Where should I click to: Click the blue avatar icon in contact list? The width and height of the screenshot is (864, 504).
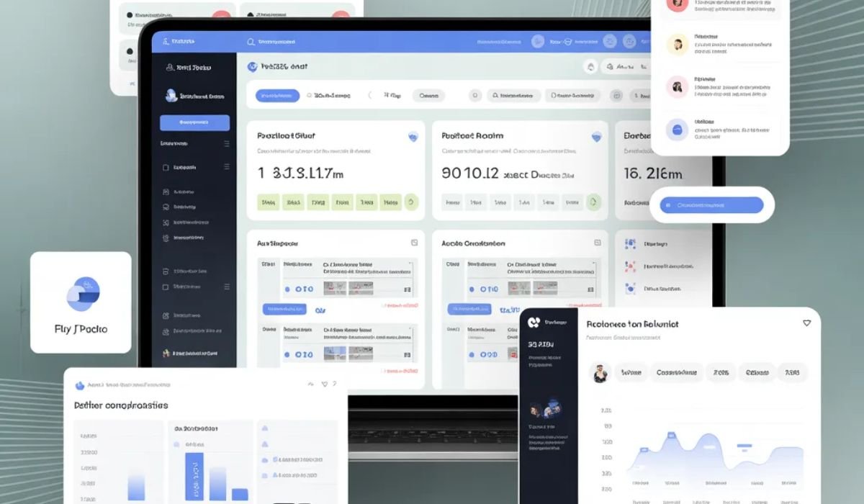[x=677, y=130]
